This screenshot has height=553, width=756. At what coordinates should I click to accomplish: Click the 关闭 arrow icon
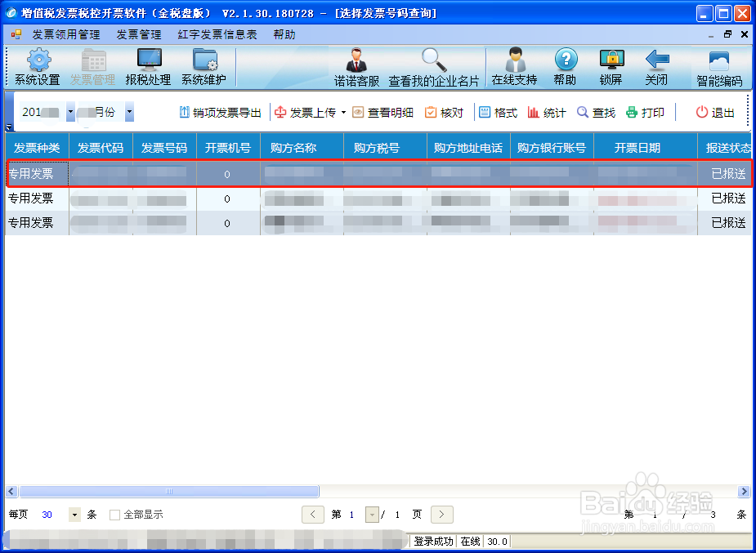[x=656, y=60]
